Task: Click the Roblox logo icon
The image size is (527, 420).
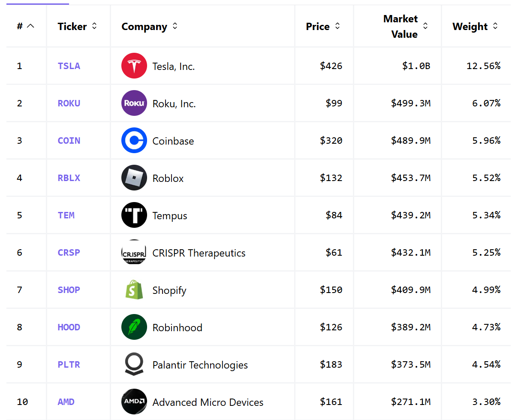Action: pos(134,178)
